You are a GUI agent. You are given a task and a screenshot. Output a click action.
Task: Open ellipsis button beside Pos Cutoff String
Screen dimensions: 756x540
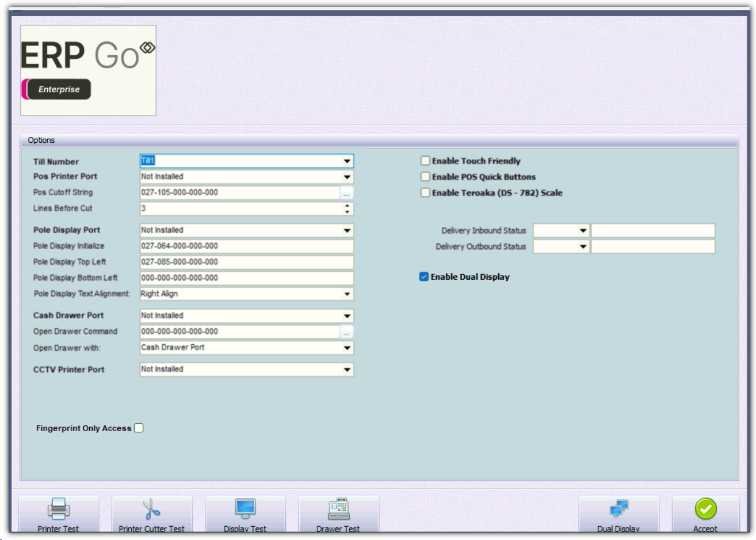[346, 193]
